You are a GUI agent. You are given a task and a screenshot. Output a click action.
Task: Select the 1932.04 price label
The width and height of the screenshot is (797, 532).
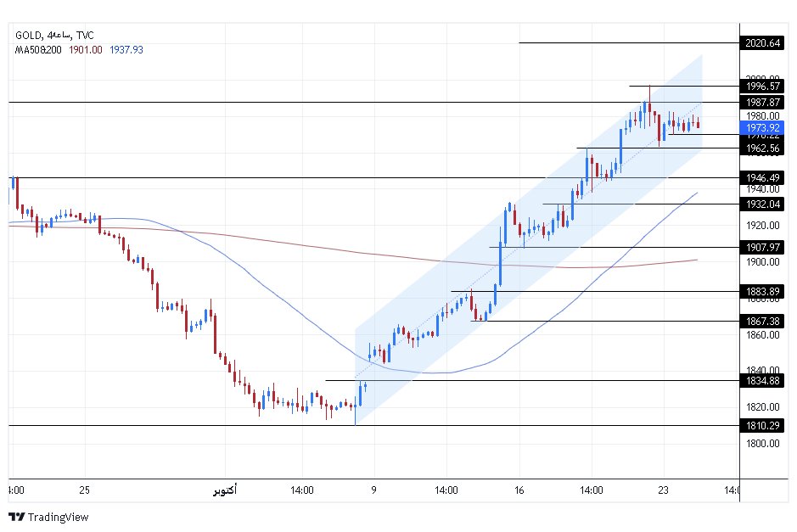tap(761, 204)
